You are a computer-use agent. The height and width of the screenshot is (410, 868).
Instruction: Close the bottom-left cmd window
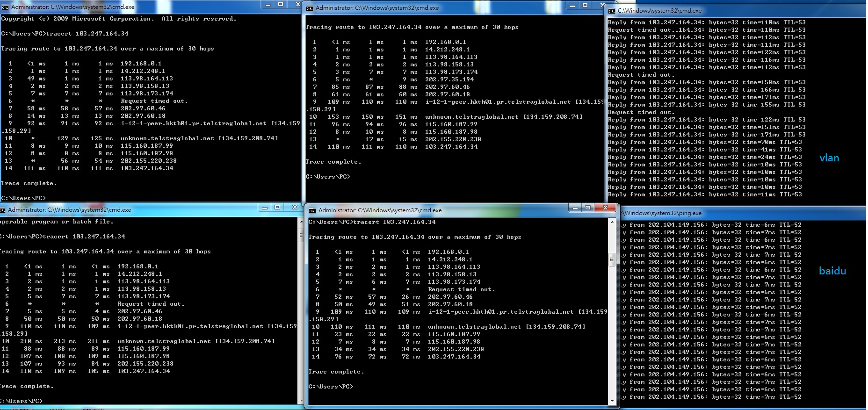click(x=295, y=207)
